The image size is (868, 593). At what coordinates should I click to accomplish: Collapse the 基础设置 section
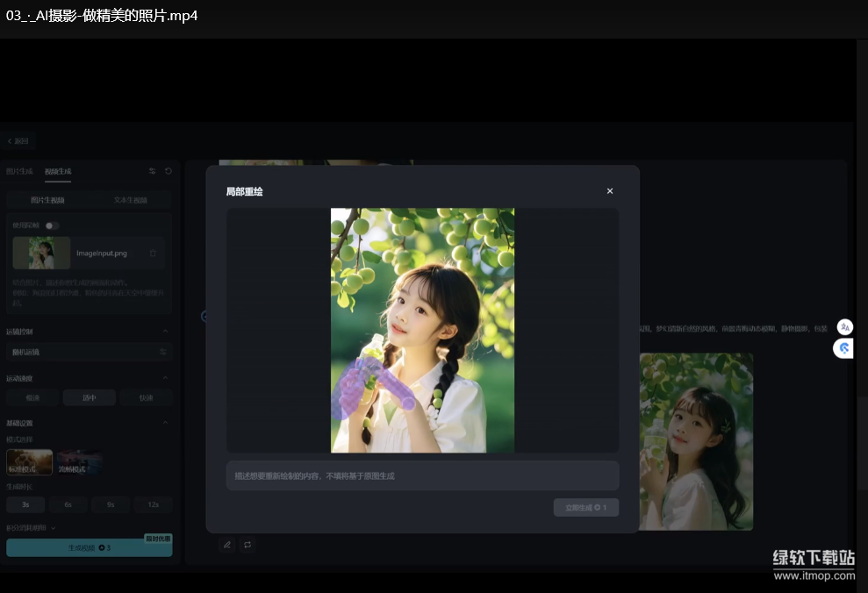pos(165,423)
